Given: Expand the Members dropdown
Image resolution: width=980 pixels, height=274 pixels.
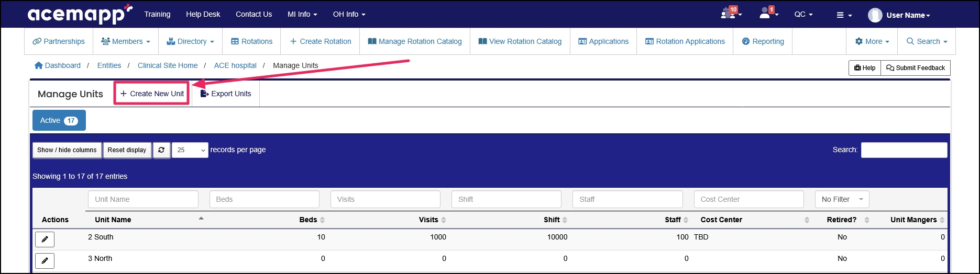Looking at the screenshot, I should click(x=126, y=41).
